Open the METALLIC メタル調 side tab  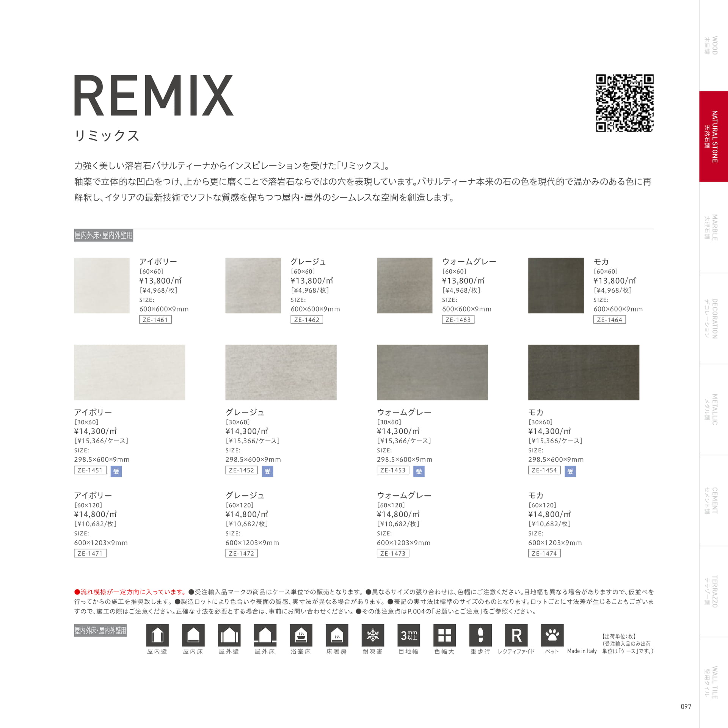pyautogui.click(x=714, y=409)
